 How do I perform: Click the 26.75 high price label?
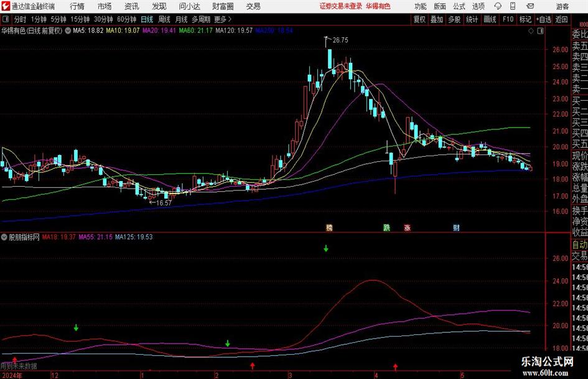click(x=340, y=40)
